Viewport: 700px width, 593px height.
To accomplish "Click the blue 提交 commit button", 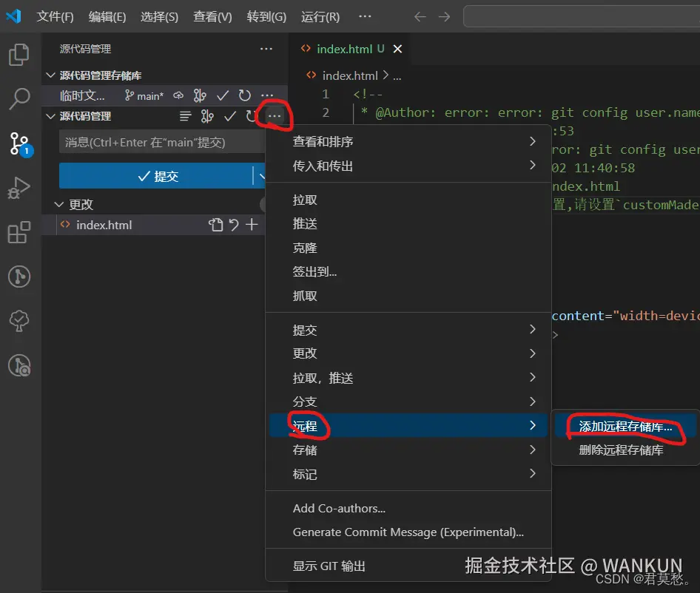I will coord(156,176).
